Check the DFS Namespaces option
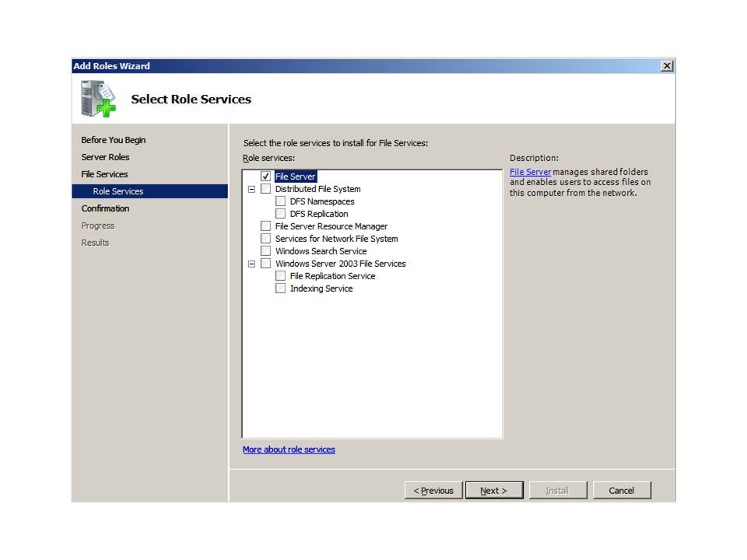The height and width of the screenshot is (560, 747). (281, 201)
